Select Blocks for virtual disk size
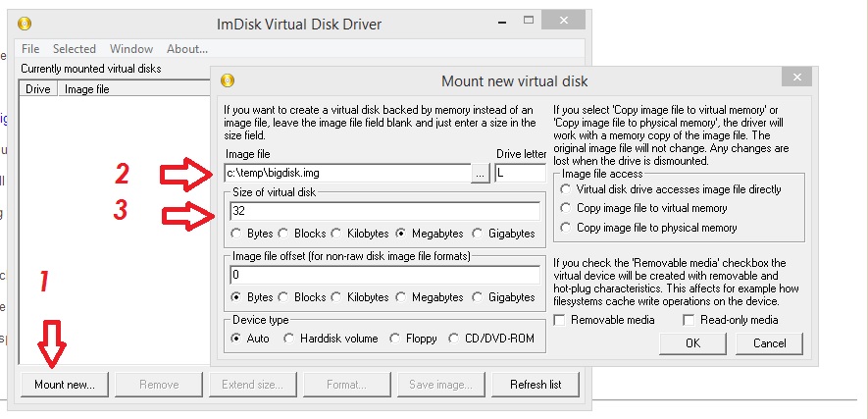This screenshot has width=868, height=419. click(302, 234)
